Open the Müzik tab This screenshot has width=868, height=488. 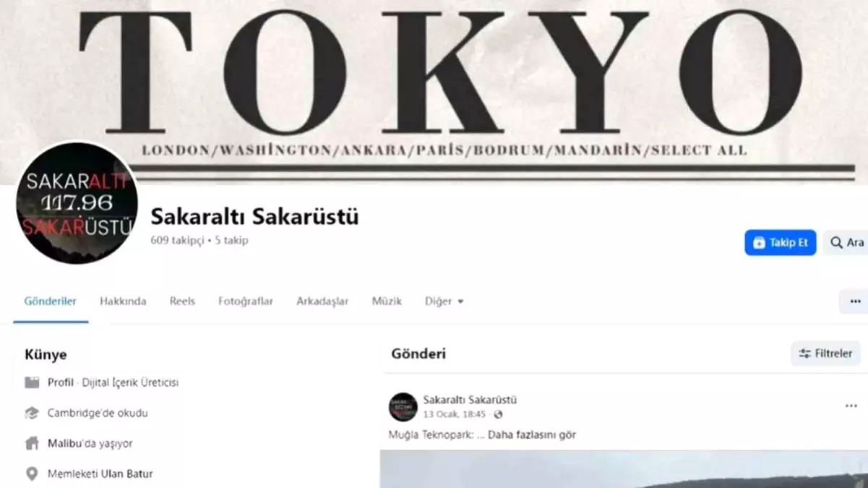point(387,301)
